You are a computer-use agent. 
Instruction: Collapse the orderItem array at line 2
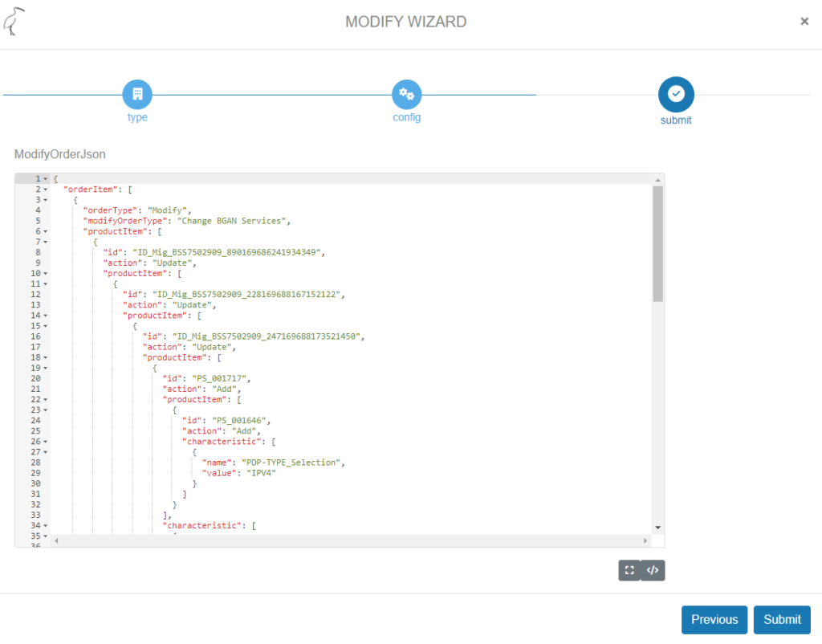(x=46, y=190)
